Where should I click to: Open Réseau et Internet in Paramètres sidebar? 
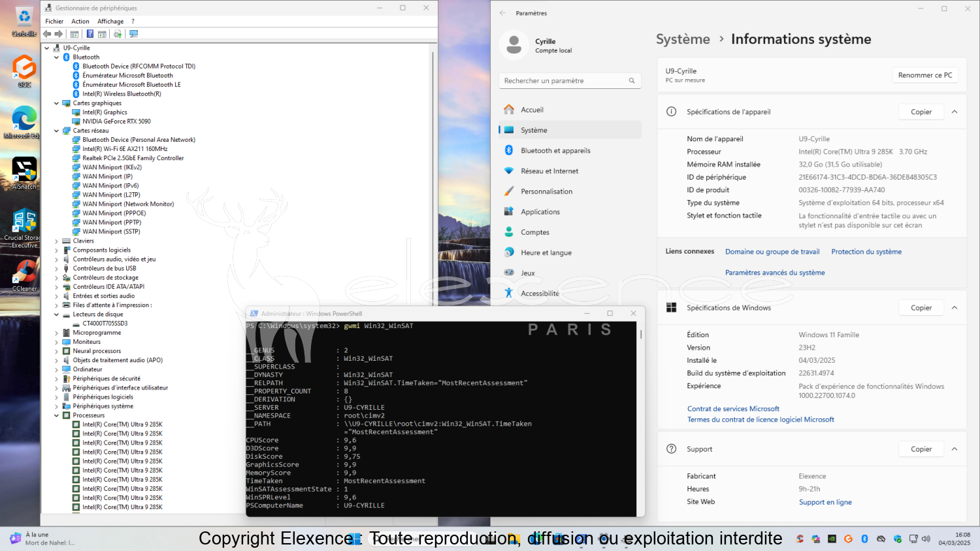point(570,171)
